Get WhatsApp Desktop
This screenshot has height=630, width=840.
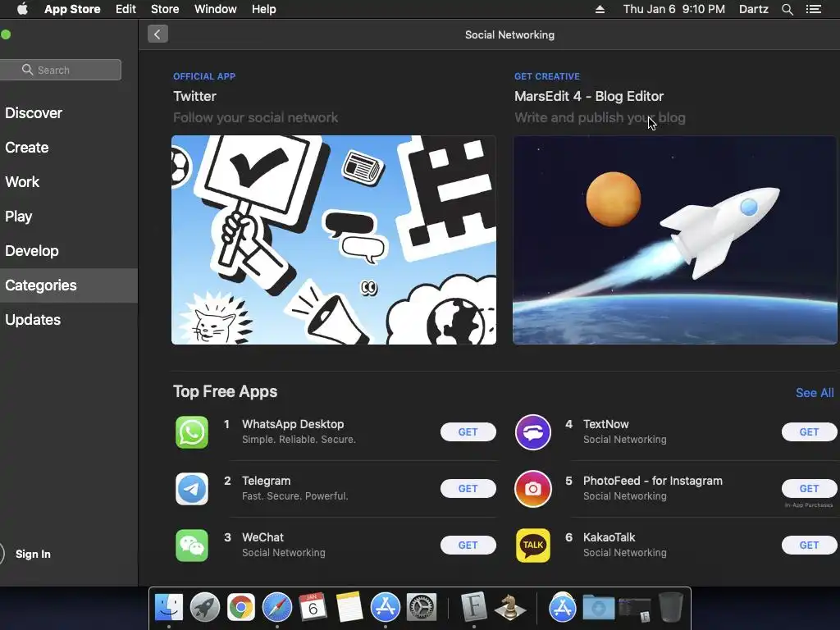pyautogui.click(x=468, y=431)
